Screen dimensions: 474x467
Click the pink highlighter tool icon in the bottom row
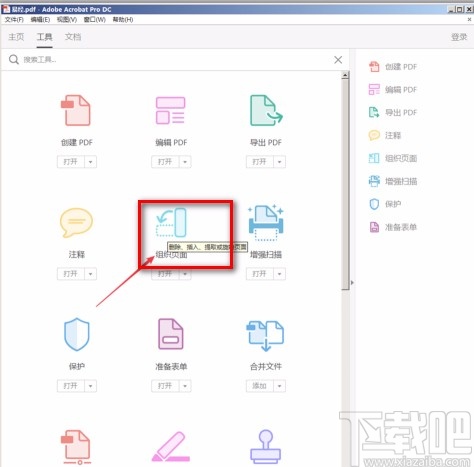(x=171, y=447)
